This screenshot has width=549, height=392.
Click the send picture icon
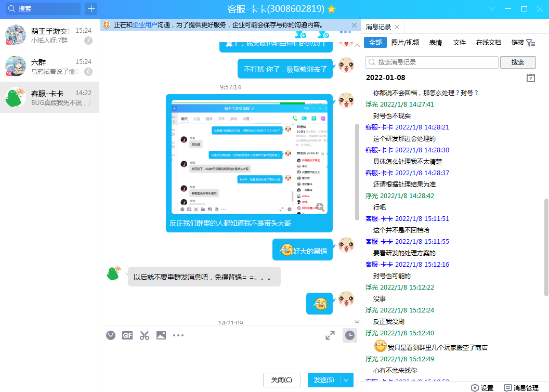tap(161, 335)
